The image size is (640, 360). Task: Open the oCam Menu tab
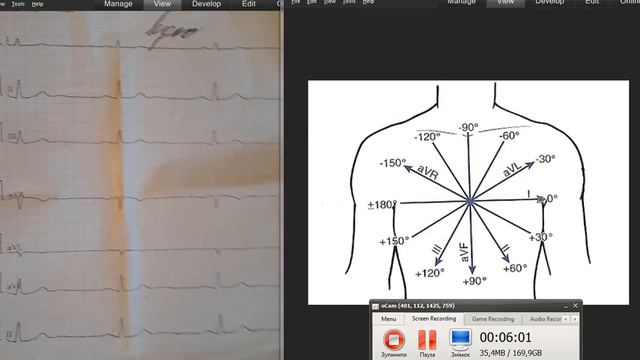[x=389, y=319]
